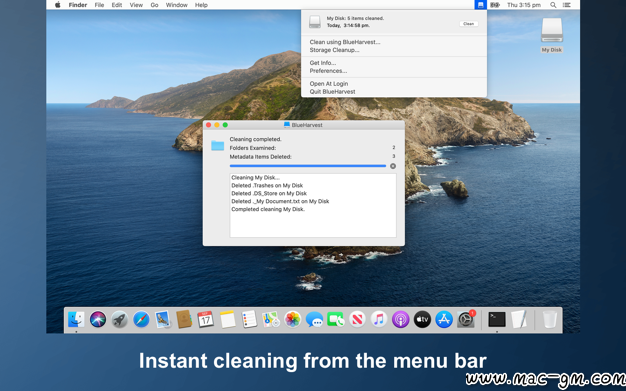Open Notification Center list icon

click(x=567, y=5)
